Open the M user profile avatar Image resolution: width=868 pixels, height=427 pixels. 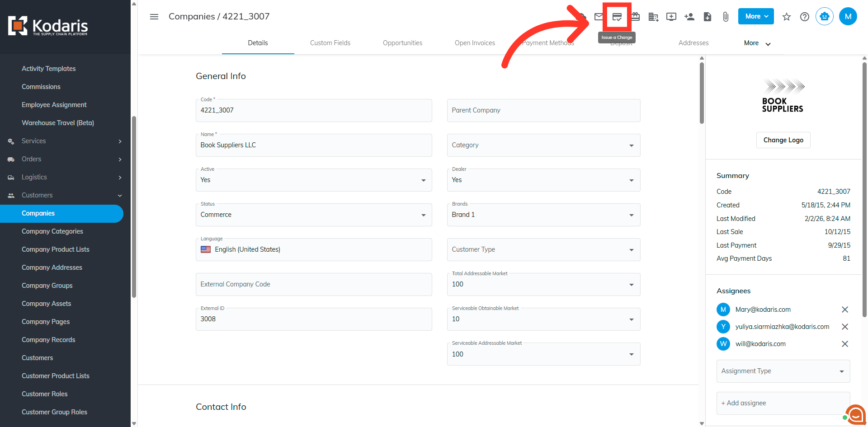point(848,16)
